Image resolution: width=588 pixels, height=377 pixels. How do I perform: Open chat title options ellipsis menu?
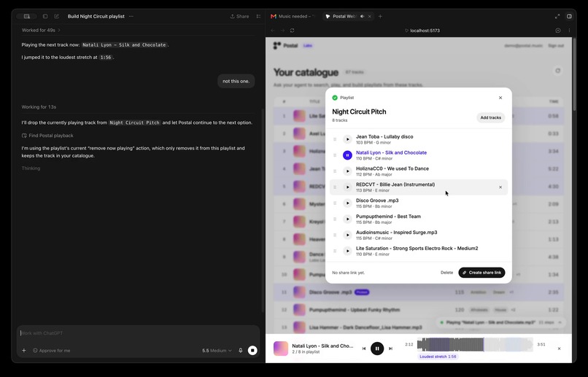point(131,17)
